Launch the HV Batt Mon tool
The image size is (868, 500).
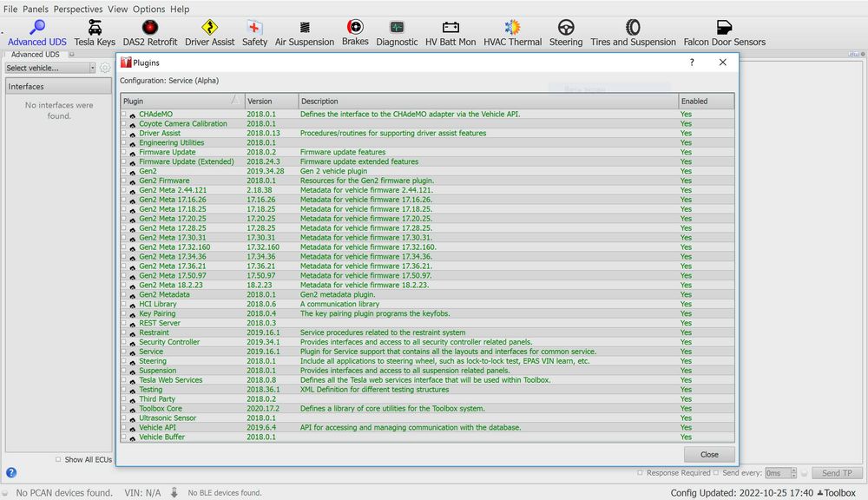click(450, 33)
